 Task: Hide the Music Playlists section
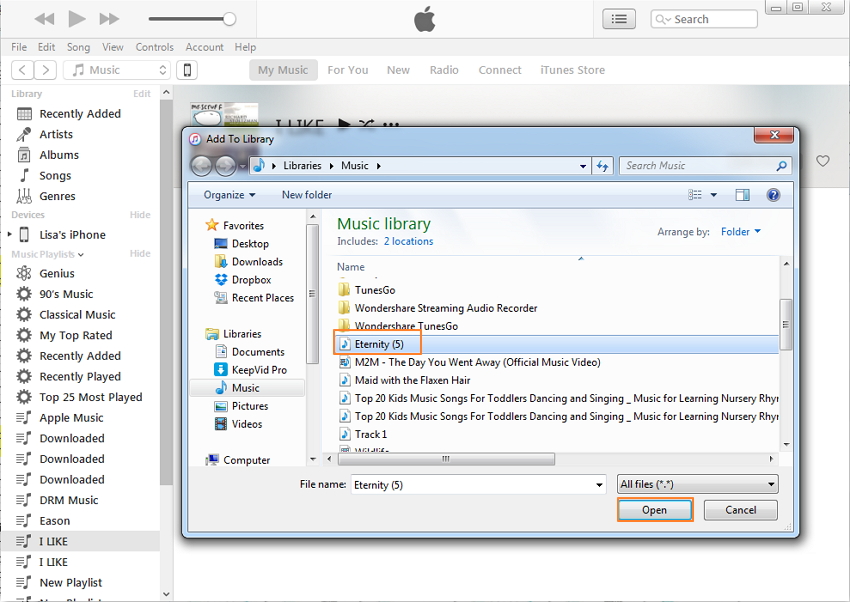click(x=140, y=254)
